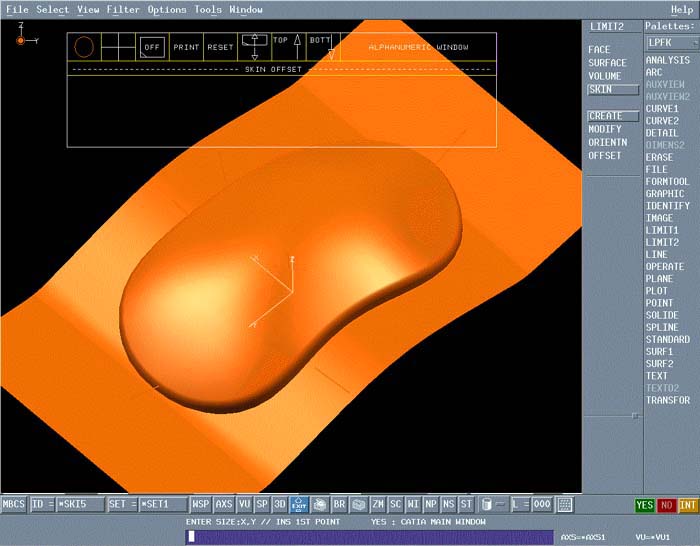This screenshot has width=700, height=546.
Task: Click the crosshair icon in top panel
Action: pos(118,47)
